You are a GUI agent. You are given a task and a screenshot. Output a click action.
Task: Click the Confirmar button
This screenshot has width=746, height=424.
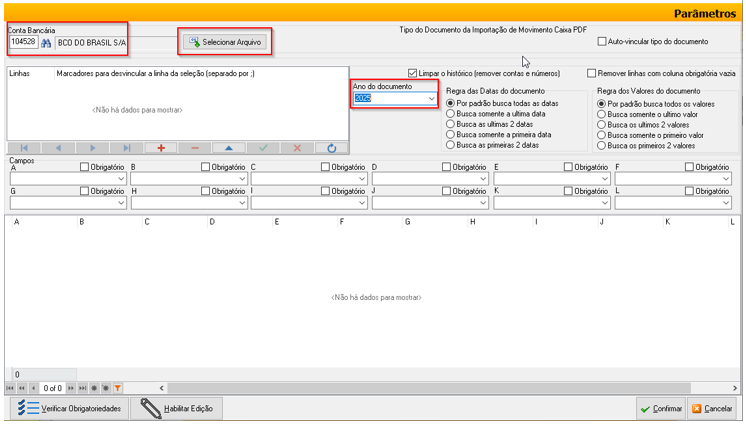click(x=660, y=408)
